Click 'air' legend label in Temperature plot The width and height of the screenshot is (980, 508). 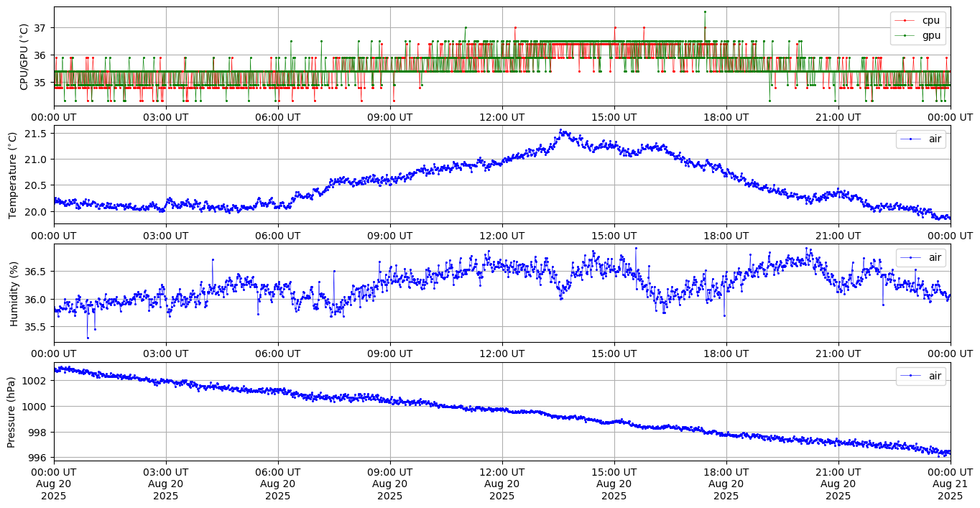pos(935,139)
